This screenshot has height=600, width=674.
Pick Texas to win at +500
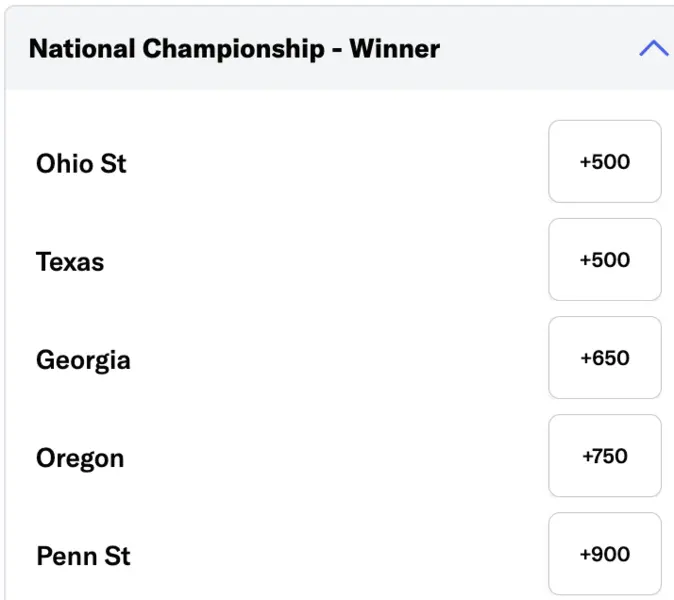(604, 260)
